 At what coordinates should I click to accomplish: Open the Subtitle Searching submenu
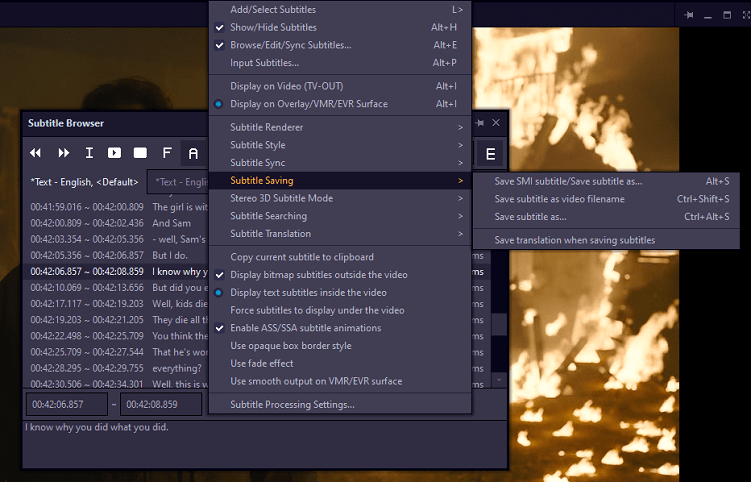[x=340, y=216]
